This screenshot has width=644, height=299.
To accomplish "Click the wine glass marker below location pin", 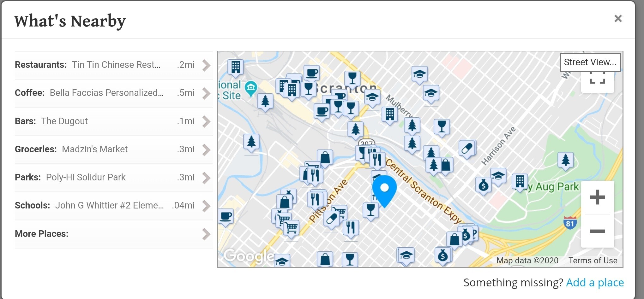I will click(x=370, y=210).
